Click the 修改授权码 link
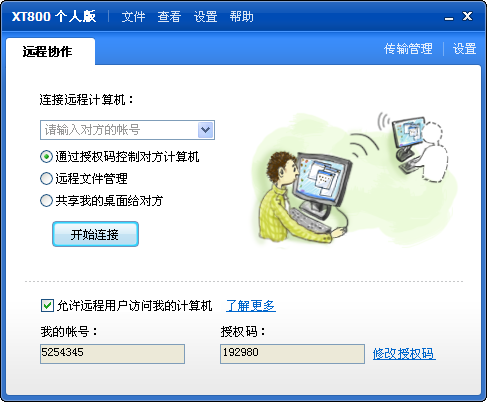 tap(404, 354)
